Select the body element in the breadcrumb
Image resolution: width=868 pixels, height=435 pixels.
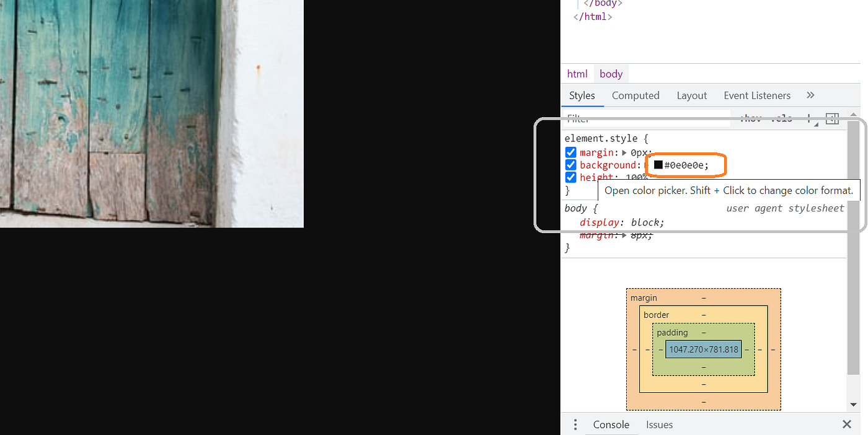click(x=611, y=73)
